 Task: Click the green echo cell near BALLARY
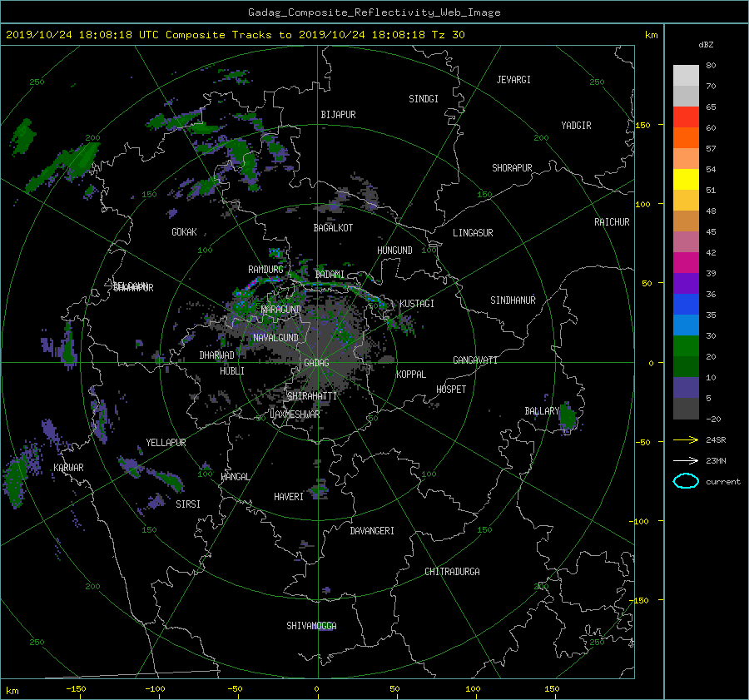(x=568, y=418)
